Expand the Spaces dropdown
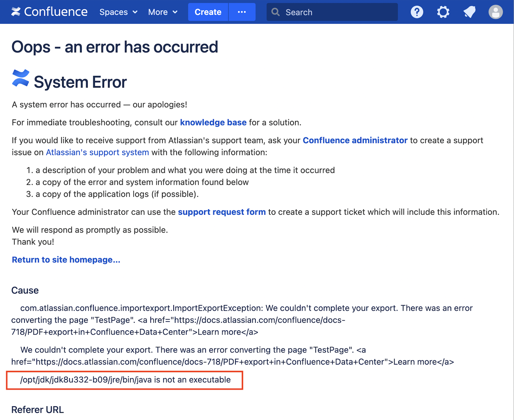This screenshot has width=514, height=420. (114, 12)
